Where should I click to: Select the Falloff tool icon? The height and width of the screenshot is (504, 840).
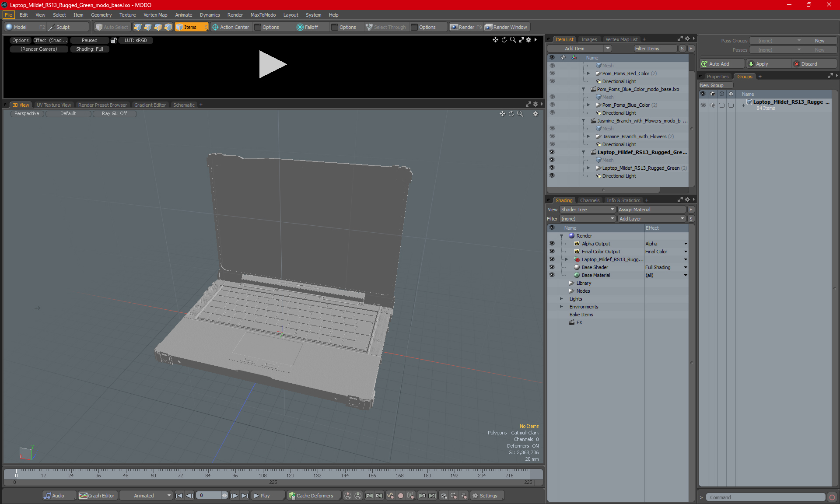(300, 27)
